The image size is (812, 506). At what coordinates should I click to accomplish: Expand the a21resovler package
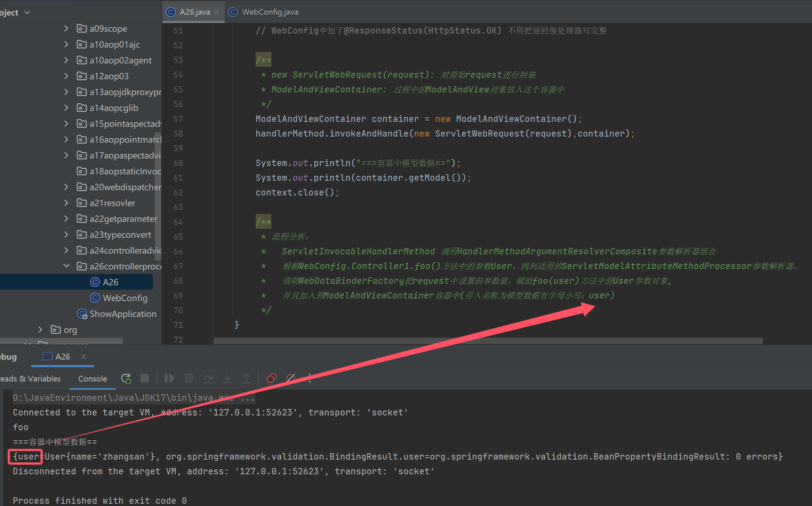[x=66, y=203]
